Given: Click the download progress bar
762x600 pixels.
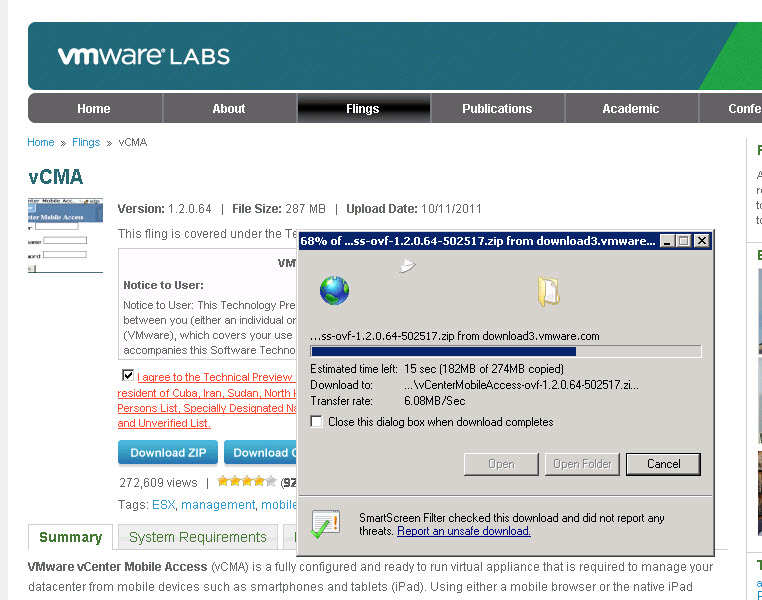Looking at the screenshot, I should (x=506, y=351).
